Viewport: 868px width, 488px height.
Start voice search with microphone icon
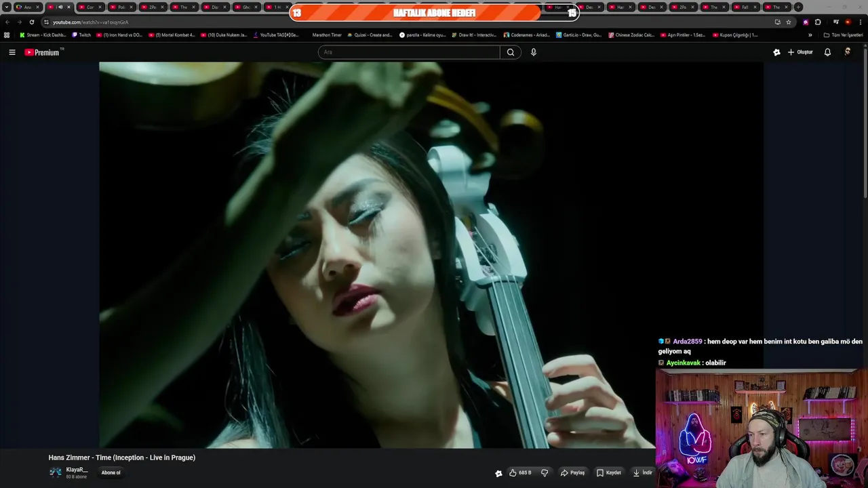pyautogui.click(x=534, y=52)
